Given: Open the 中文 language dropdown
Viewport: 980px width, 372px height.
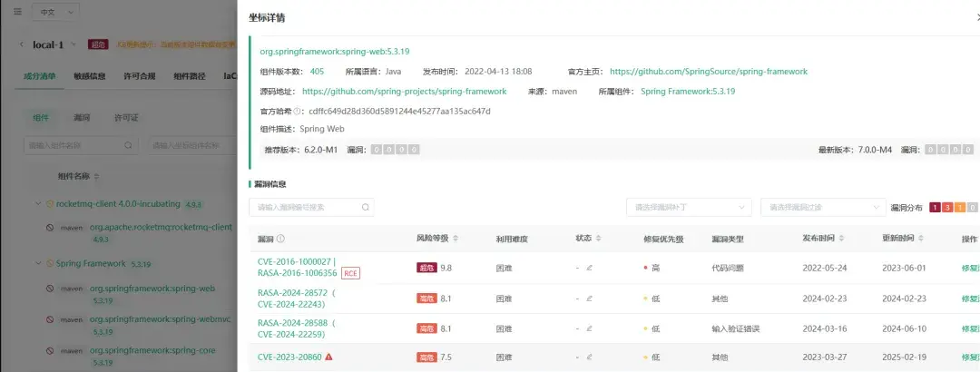Looking at the screenshot, I should [x=55, y=11].
